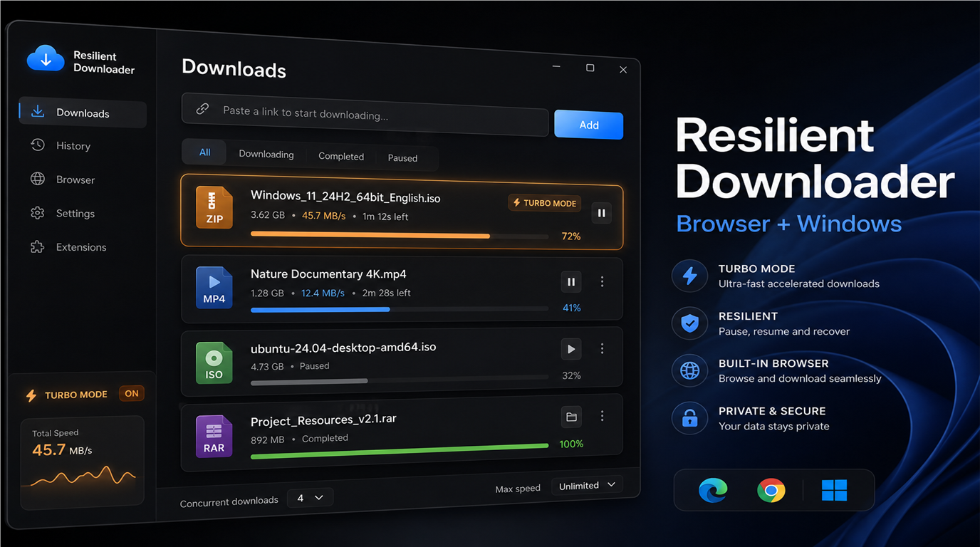Open folder for Project_Resources_v2.1.rar
980x547 pixels.
pos(570,417)
